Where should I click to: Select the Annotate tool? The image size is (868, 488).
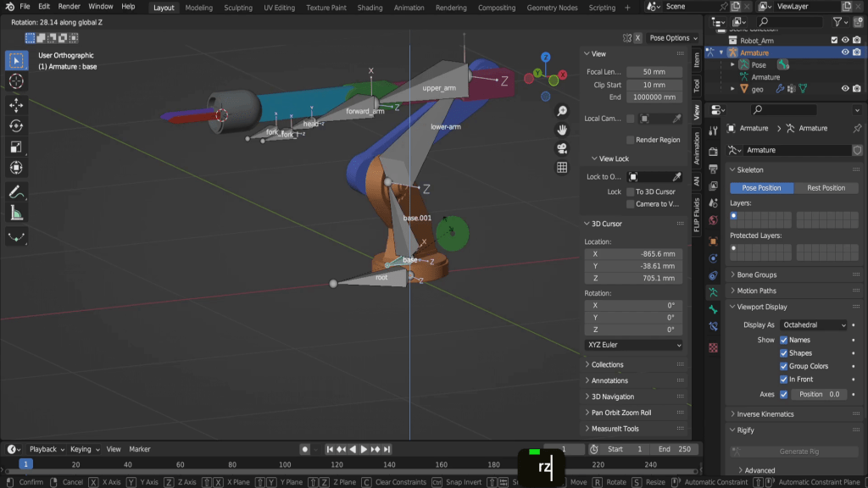point(16,192)
